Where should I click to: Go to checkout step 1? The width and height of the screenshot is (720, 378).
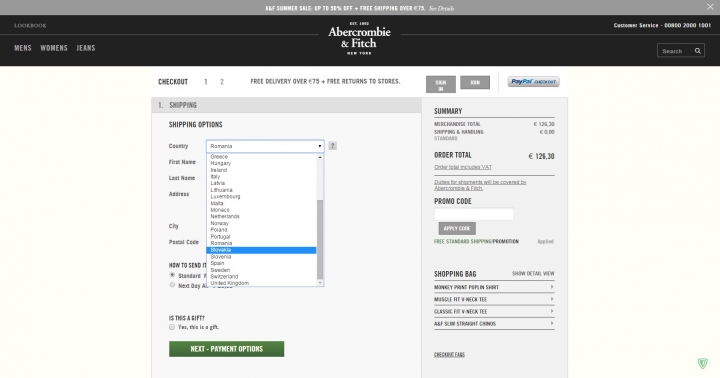(x=206, y=82)
